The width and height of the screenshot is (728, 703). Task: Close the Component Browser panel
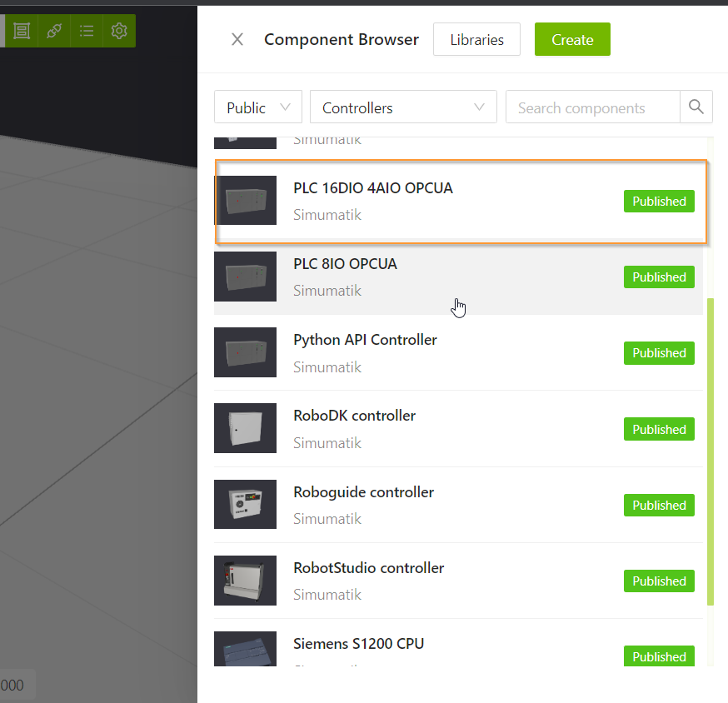237,39
